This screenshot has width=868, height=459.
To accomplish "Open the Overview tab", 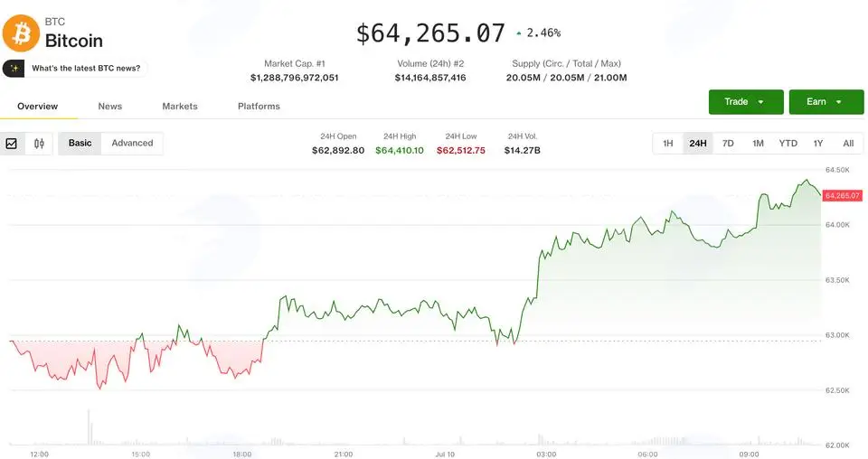I will (x=38, y=107).
